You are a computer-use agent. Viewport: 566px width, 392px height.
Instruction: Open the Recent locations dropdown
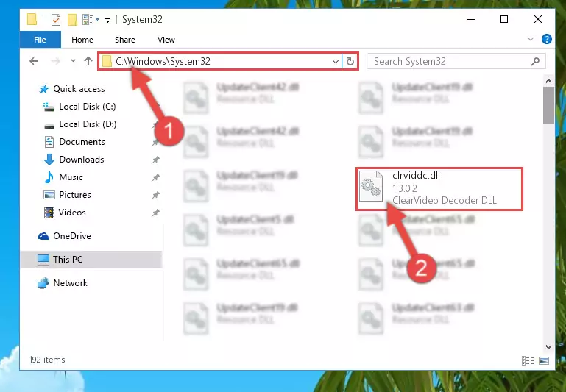74,61
